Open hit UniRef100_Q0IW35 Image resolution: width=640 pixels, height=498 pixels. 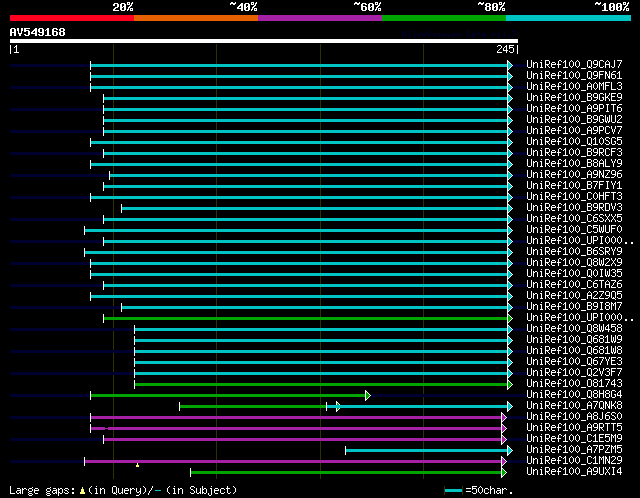point(574,273)
